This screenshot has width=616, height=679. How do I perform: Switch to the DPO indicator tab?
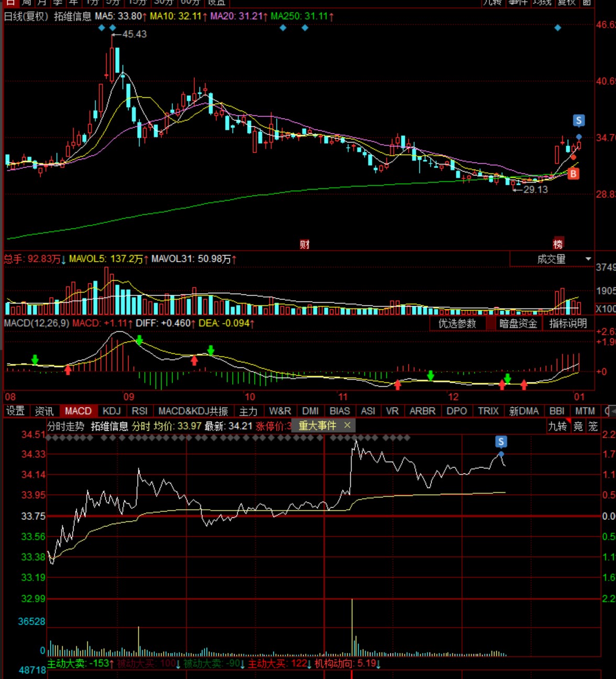457,411
